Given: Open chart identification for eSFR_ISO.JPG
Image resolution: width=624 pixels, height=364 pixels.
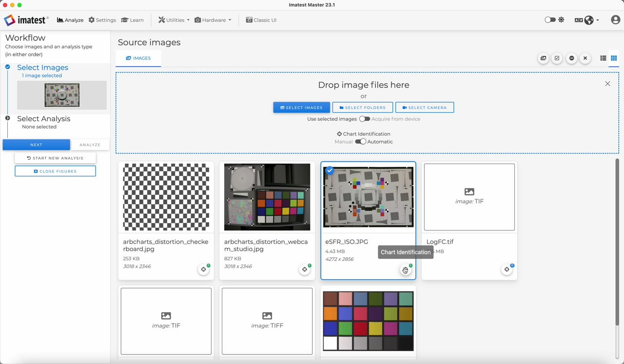Looking at the screenshot, I should tap(406, 269).
